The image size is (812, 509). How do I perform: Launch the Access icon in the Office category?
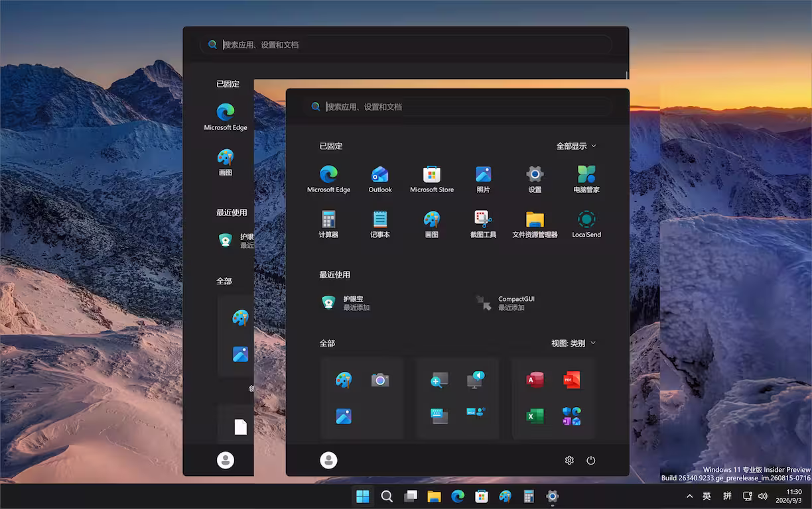point(535,380)
